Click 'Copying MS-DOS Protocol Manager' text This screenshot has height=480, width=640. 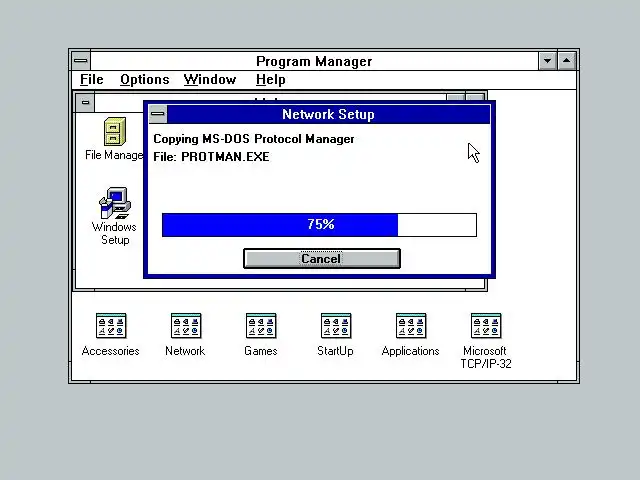pos(253,139)
